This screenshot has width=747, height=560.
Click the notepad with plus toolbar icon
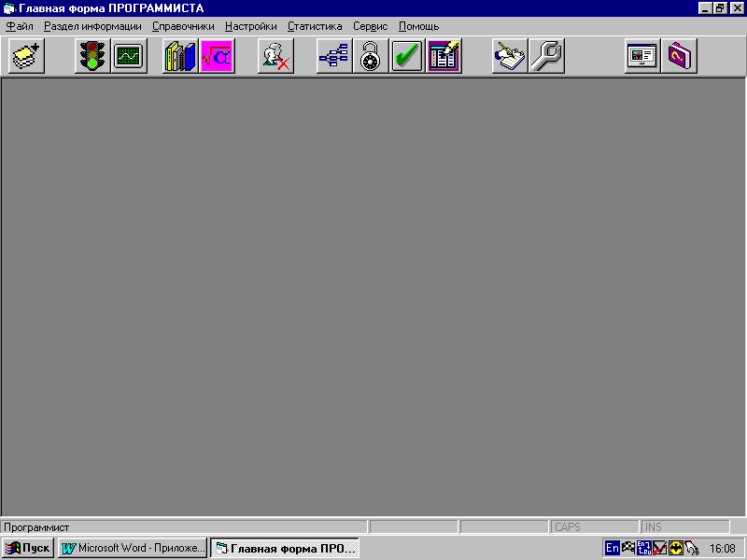click(x=27, y=56)
